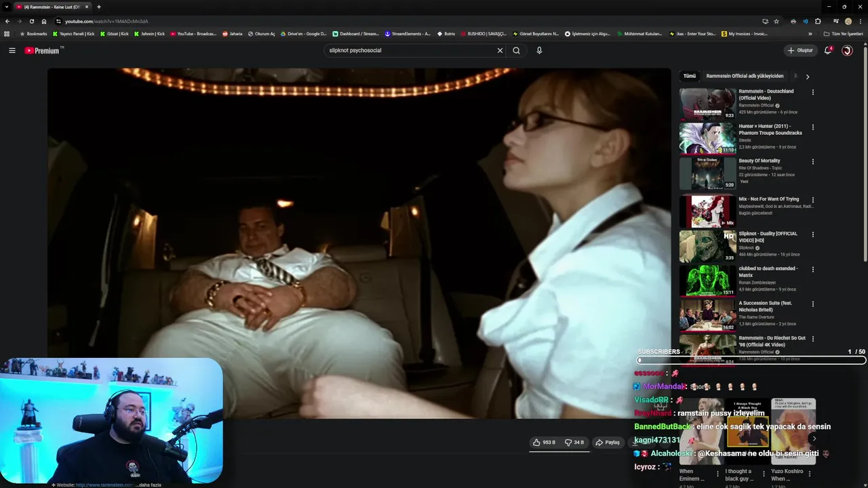Like the video with thumbs up
Image resolution: width=868 pixels, height=488 pixels.
pyautogui.click(x=544, y=443)
